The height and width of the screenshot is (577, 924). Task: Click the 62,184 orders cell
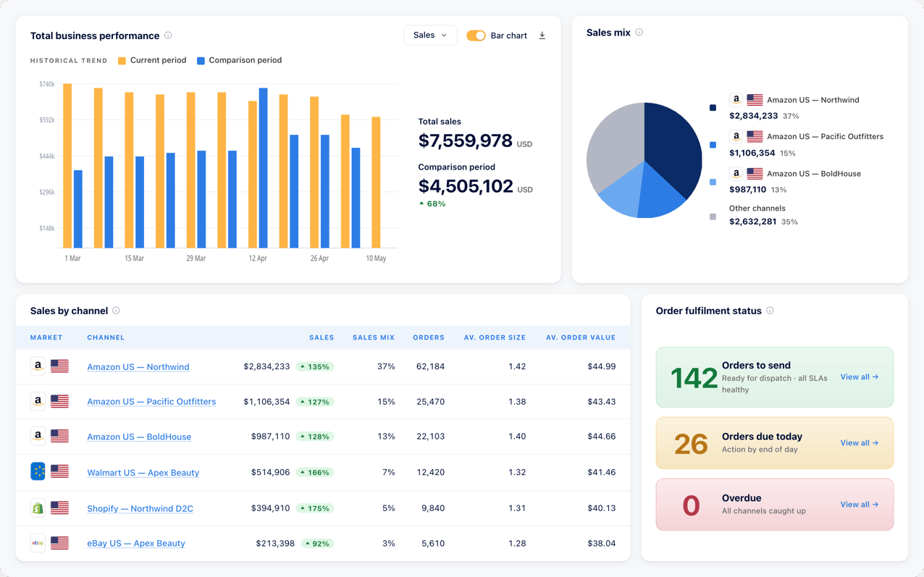point(430,367)
